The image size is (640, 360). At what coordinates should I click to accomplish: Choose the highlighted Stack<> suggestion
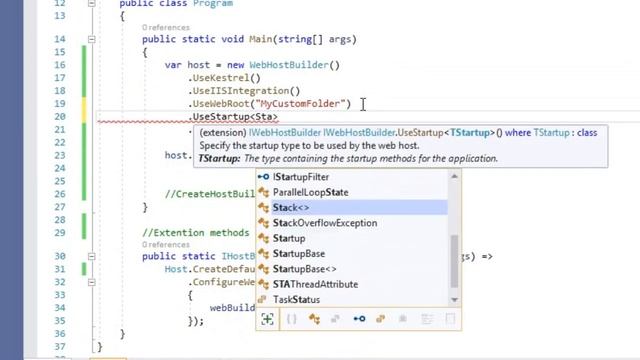[352, 208]
